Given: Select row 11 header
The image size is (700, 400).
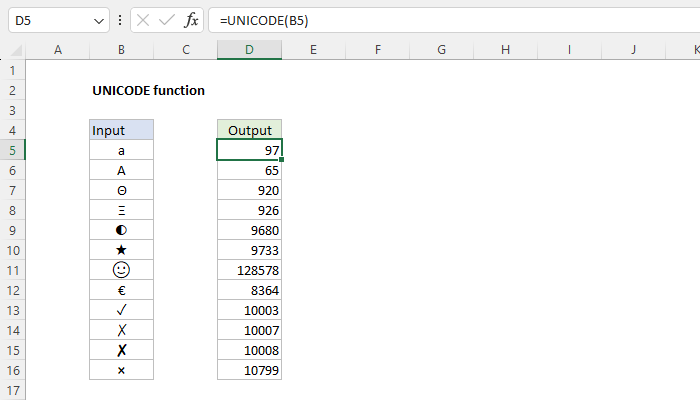Looking at the screenshot, I should pyautogui.click(x=12, y=271).
